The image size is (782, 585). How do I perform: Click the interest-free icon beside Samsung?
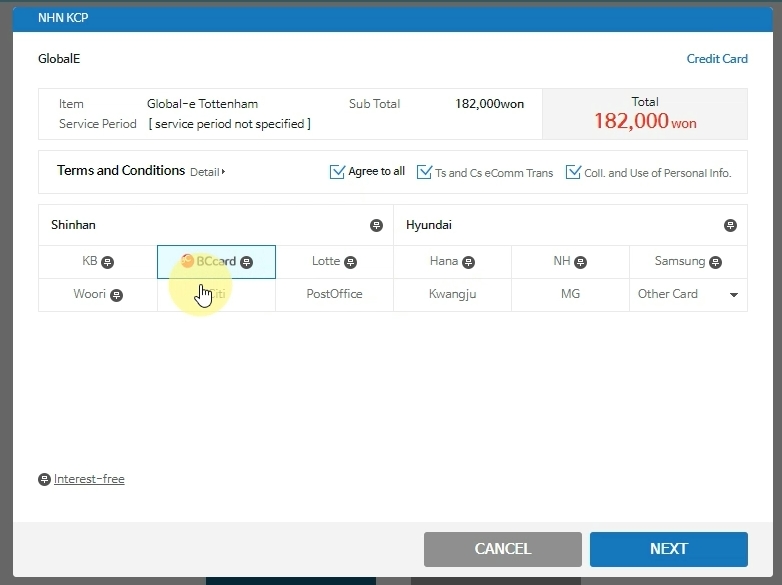(x=716, y=262)
